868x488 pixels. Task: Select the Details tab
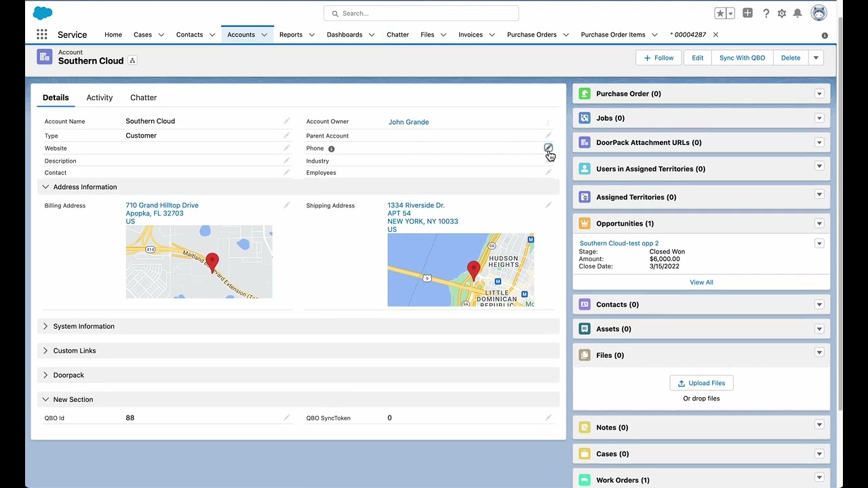tap(56, 98)
